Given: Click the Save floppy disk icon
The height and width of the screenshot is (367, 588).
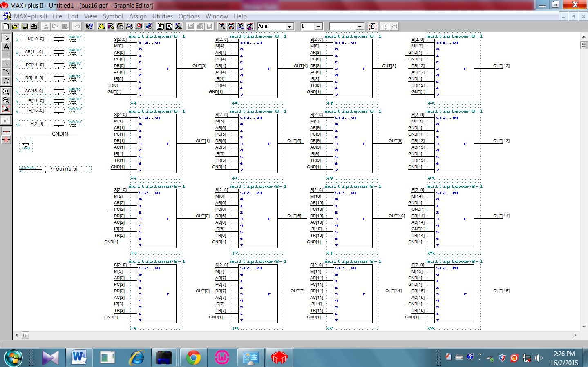Looking at the screenshot, I should (25, 27).
